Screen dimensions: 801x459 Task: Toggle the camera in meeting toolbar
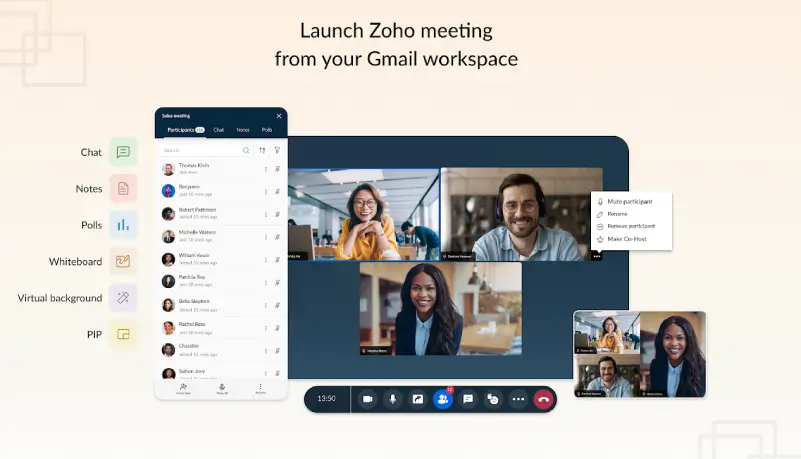click(x=367, y=399)
